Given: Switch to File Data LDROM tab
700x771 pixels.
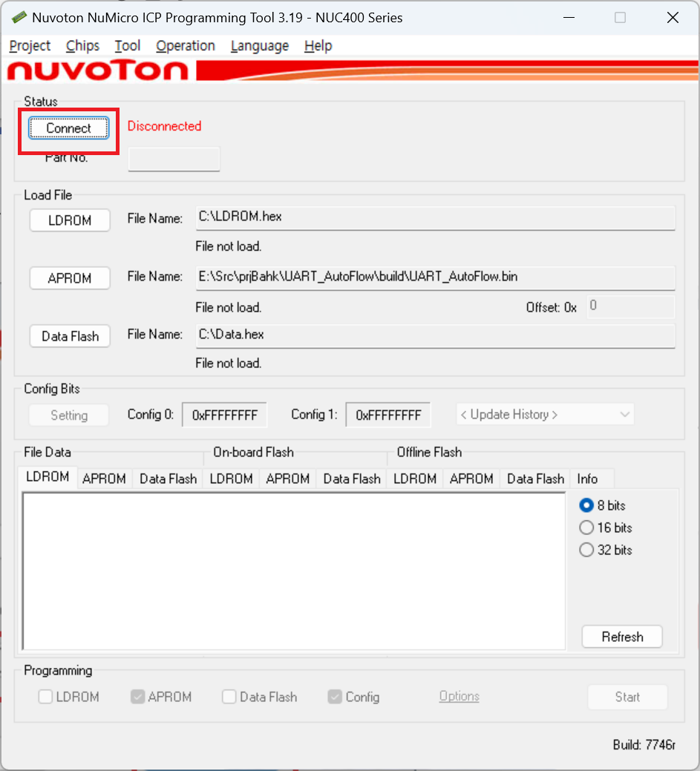Looking at the screenshot, I should tap(48, 477).
